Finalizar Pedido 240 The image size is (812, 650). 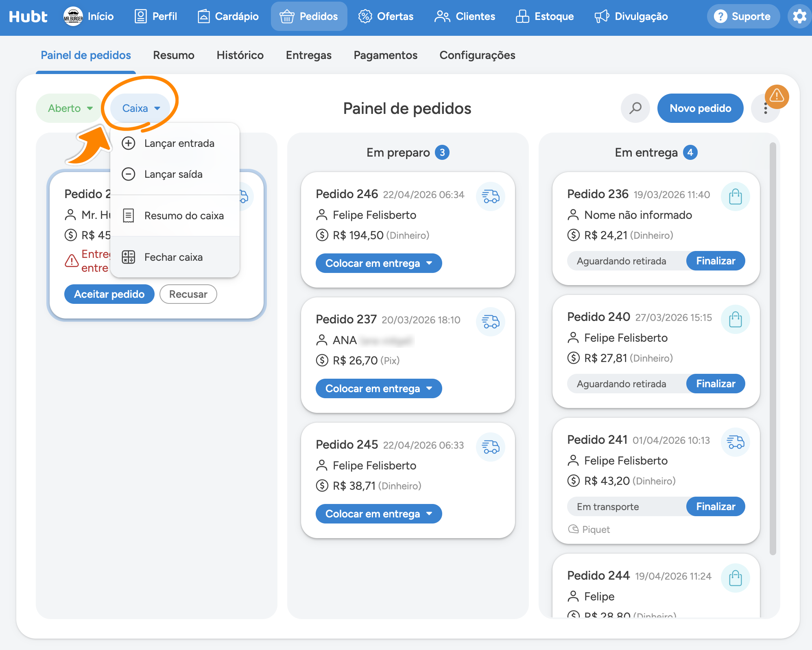[x=716, y=384]
